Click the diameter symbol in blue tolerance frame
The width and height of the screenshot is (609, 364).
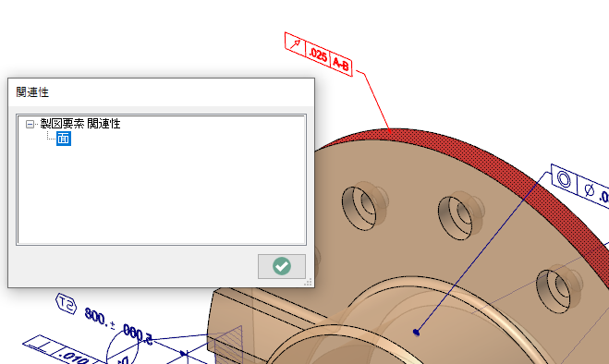(589, 189)
